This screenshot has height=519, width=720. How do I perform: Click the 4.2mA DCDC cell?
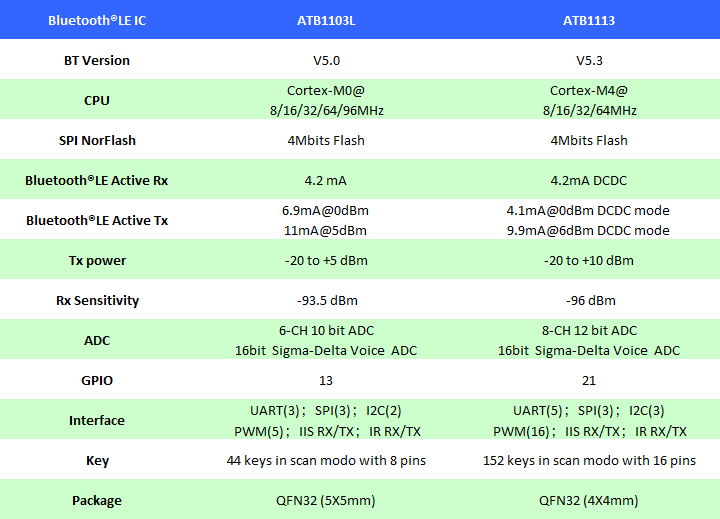[x=589, y=181]
